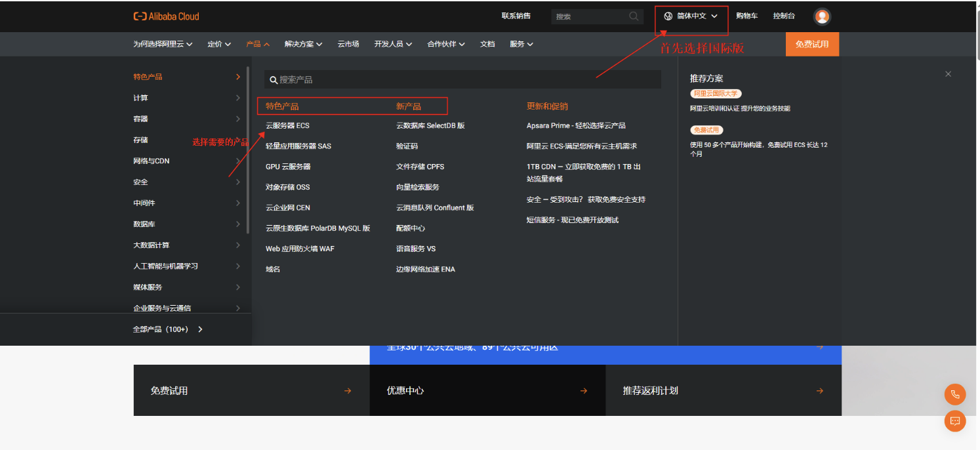
Task: Expand 为何选择阿里云 menu
Action: tap(163, 44)
